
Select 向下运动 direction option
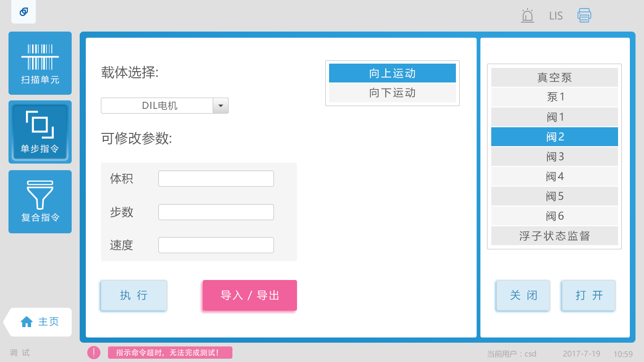392,93
